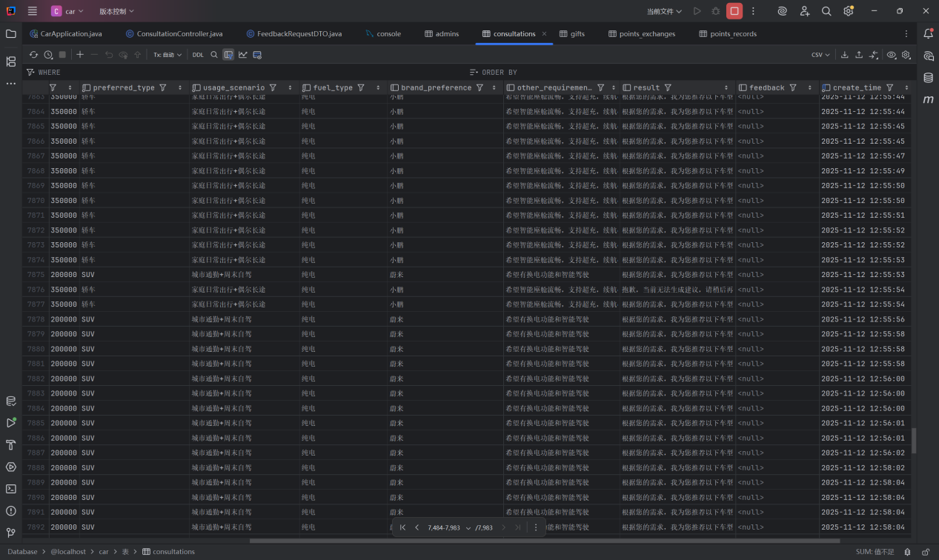Click the export data download icon
The image size is (939, 560).
pos(844,55)
